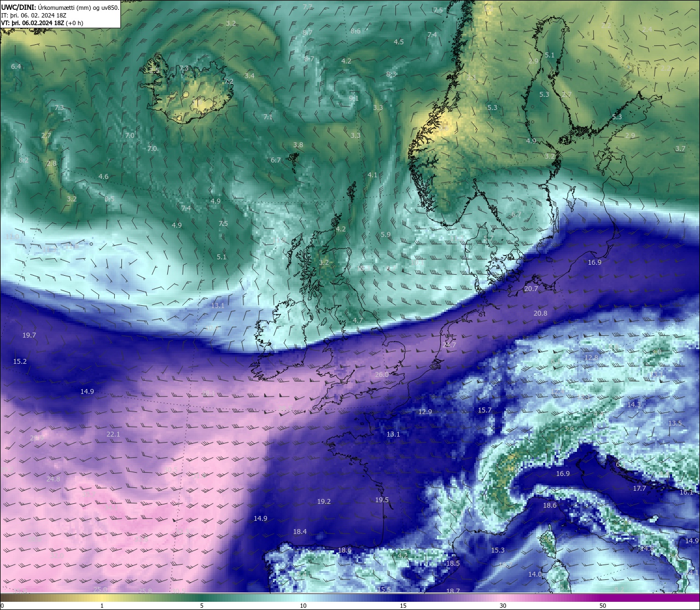Click the 30 tick on the colour scale
Viewport: 700px width, 610px height.
pos(503,606)
